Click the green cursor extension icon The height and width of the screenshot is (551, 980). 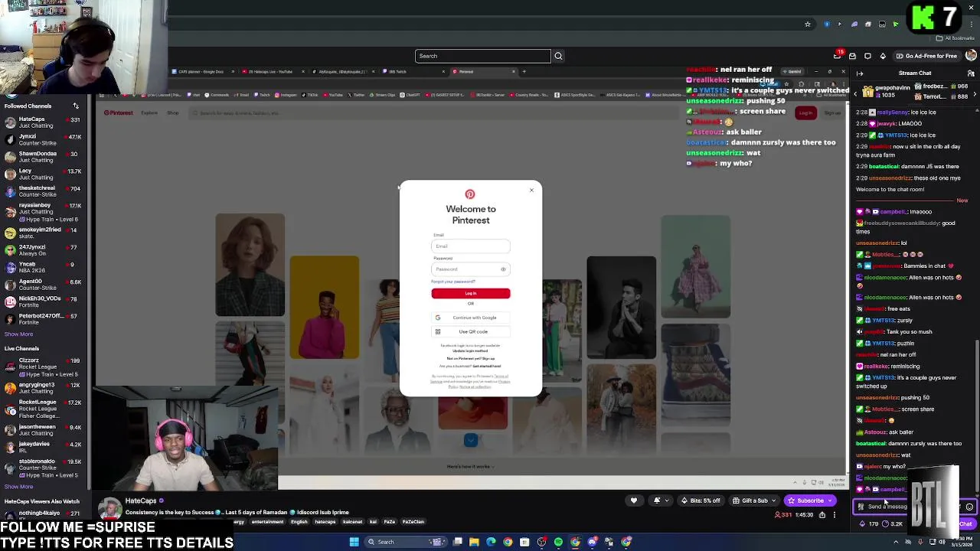coord(896,24)
